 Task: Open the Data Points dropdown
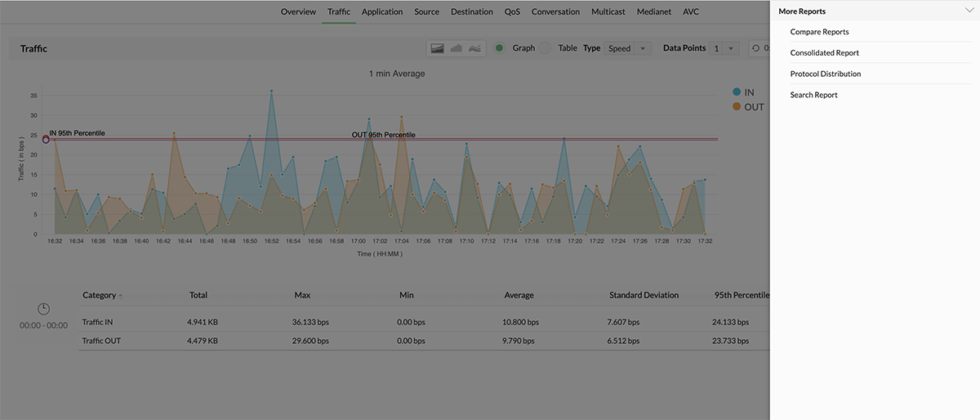724,48
